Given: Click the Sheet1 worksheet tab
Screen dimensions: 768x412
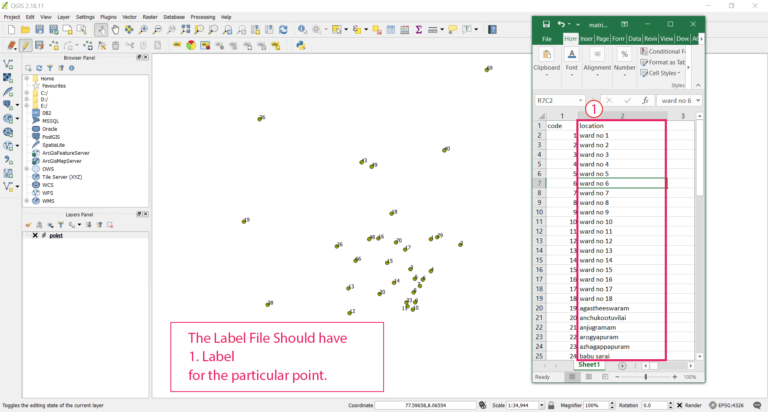Looking at the screenshot, I should (589, 365).
